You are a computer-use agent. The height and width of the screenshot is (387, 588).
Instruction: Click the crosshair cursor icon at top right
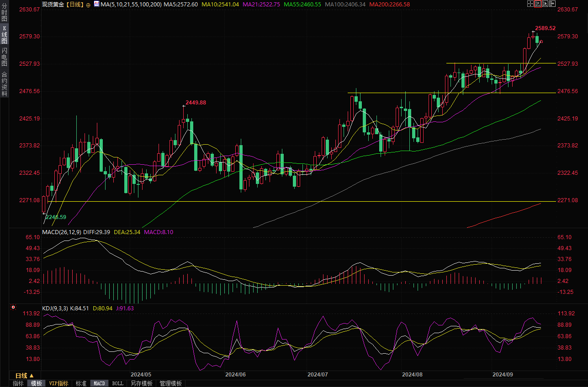pos(530,4)
